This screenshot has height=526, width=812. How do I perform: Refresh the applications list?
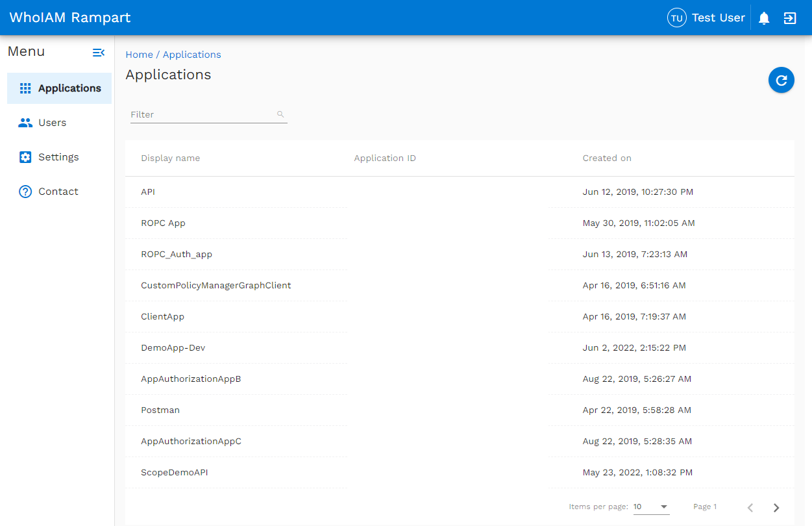tap(781, 80)
